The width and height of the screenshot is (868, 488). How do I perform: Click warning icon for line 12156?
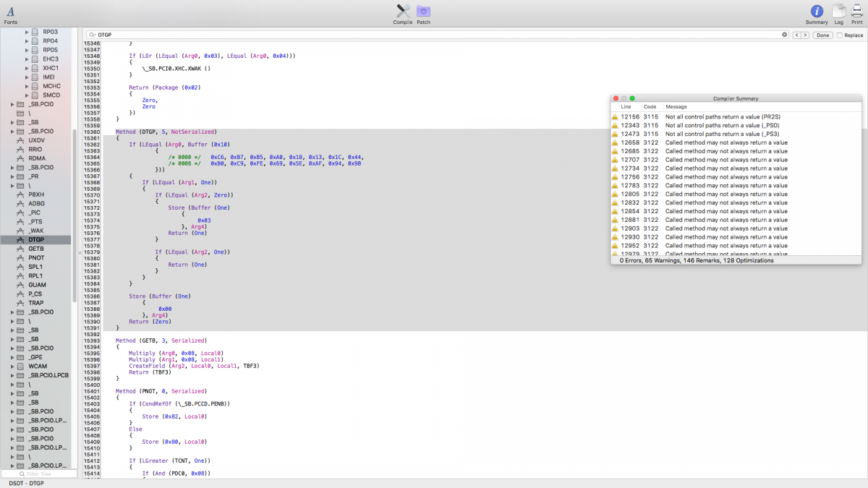[x=615, y=116]
